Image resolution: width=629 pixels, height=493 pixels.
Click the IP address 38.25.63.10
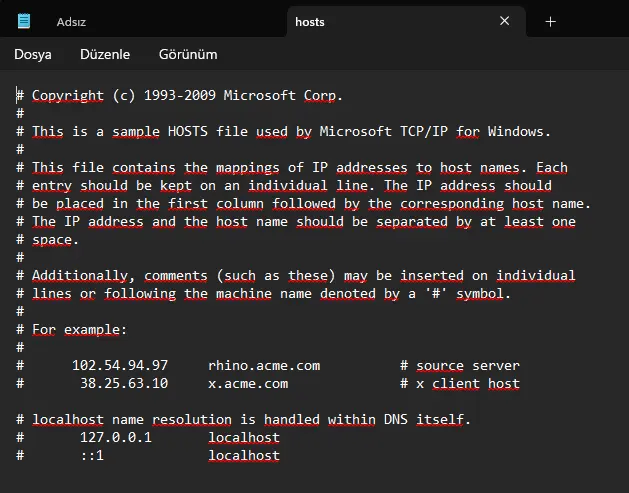click(124, 383)
